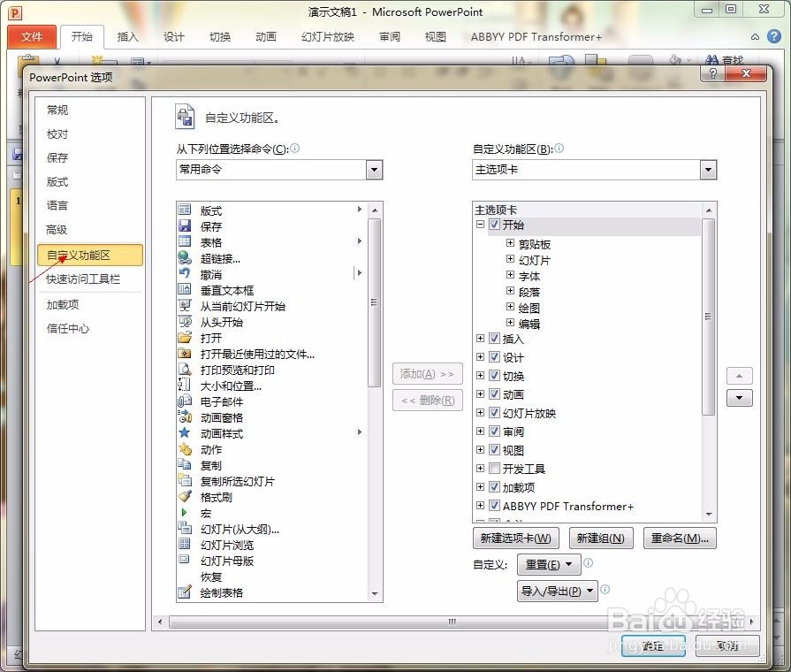Click the 幻灯片(从大纲) icon
Screen dimensions: 791x672
click(x=185, y=528)
